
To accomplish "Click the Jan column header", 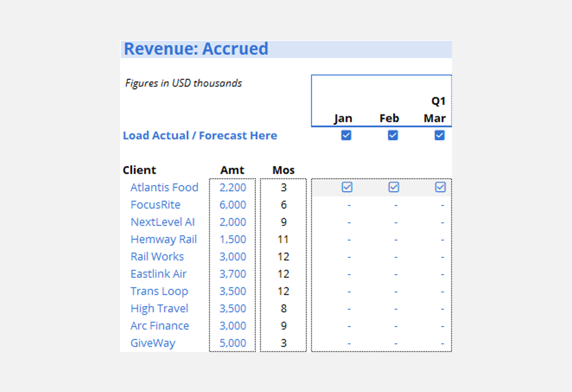I will tap(343, 118).
